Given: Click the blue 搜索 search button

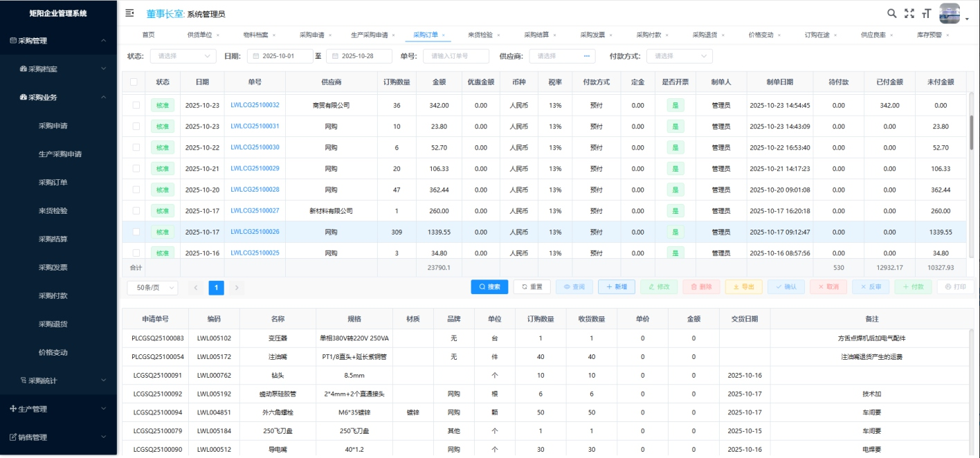Looking at the screenshot, I should pos(489,287).
